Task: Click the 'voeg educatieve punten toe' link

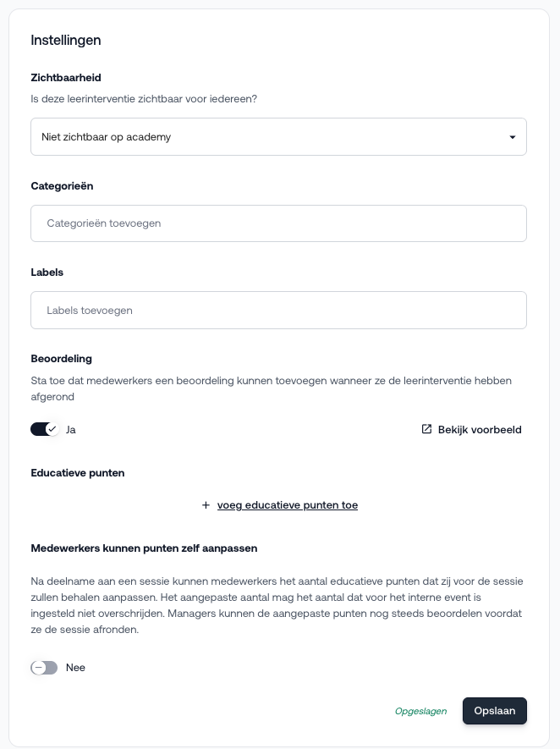Action: (287, 505)
